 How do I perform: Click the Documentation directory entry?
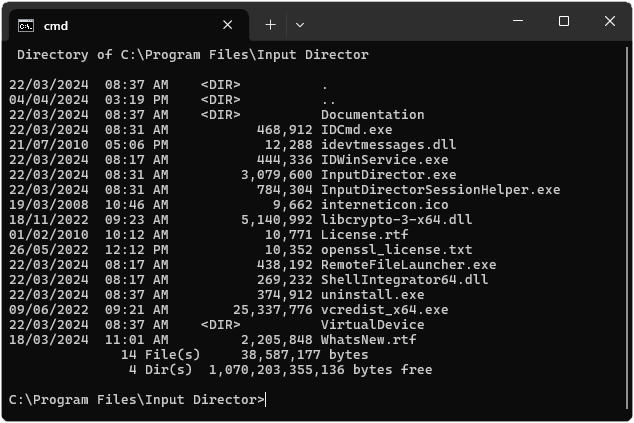[x=372, y=115]
